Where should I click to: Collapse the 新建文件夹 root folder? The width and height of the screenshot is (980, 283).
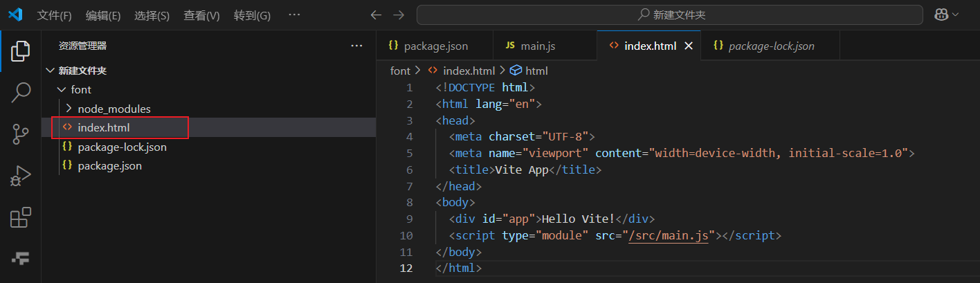point(50,71)
